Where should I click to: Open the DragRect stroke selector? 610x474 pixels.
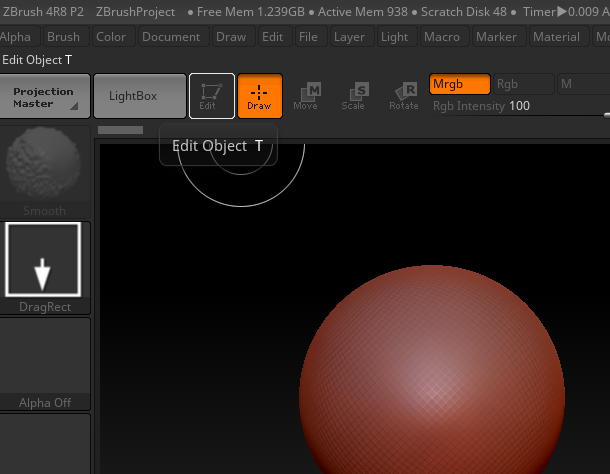tap(44, 268)
